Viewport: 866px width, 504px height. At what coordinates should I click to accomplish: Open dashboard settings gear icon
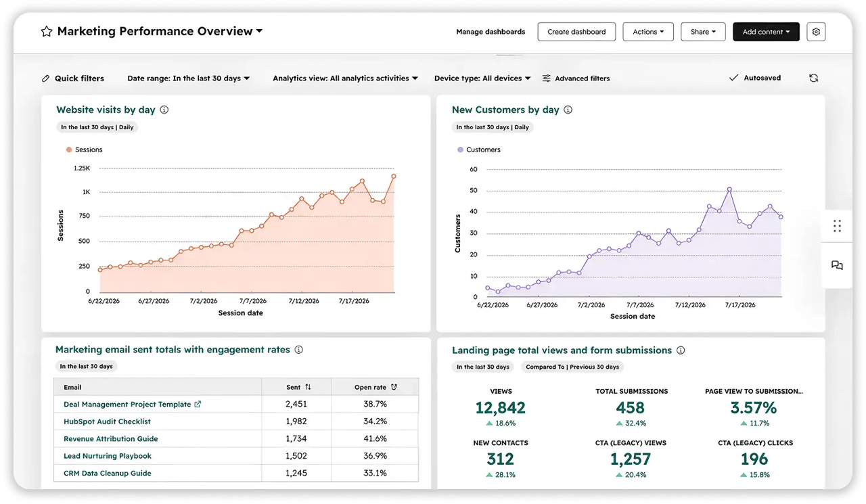(816, 32)
